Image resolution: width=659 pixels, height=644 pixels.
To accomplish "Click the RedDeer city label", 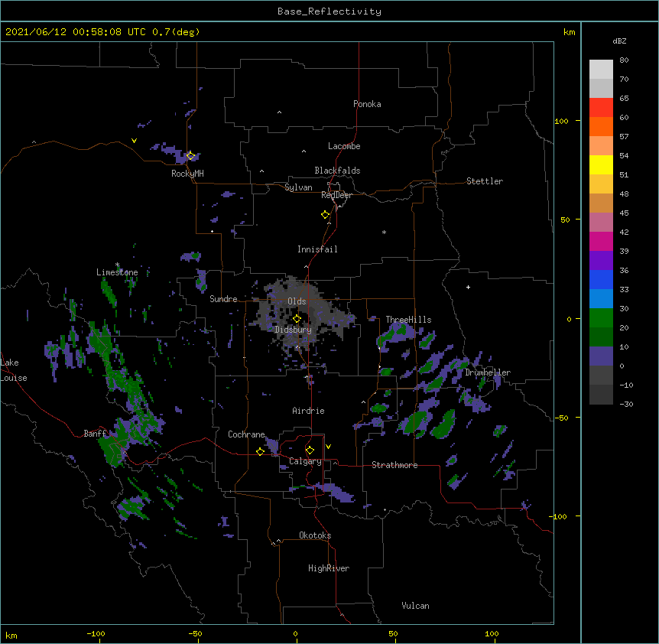I will 337,195.
